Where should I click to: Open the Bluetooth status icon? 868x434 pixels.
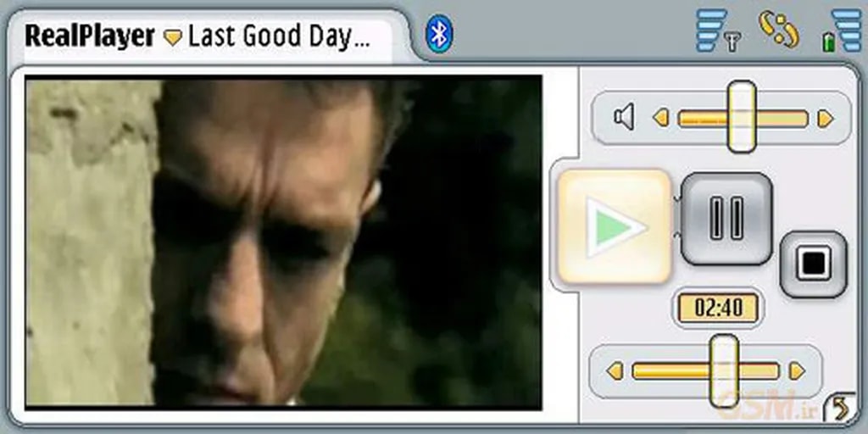[x=439, y=35]
